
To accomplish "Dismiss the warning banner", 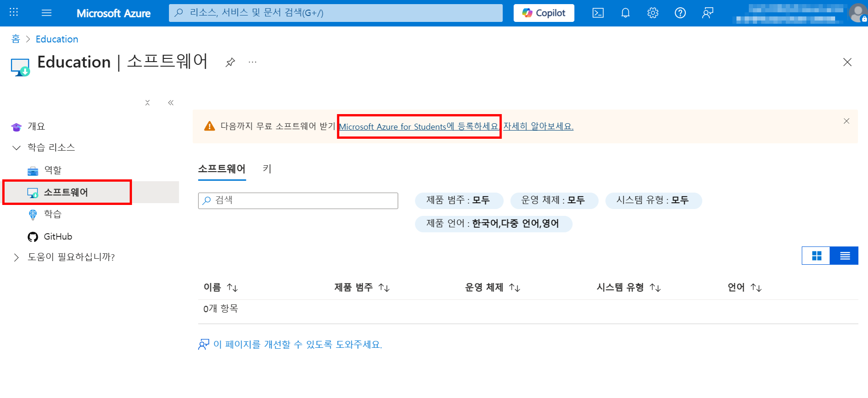I will point(847,121).
